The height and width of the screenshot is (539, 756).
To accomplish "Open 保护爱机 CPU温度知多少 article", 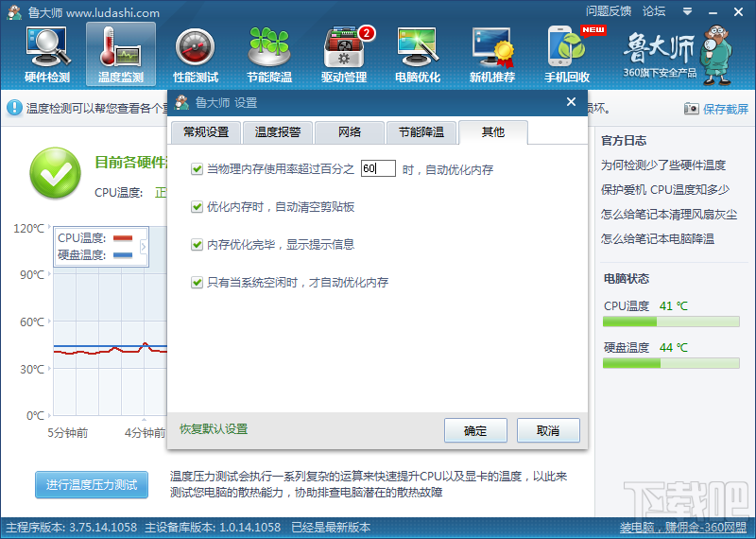I will pyautogui.click(x=665, y=190).
